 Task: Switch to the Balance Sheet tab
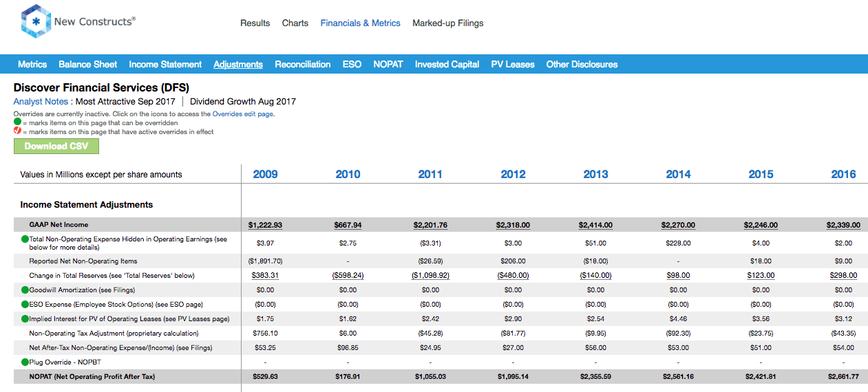[88, 64]
